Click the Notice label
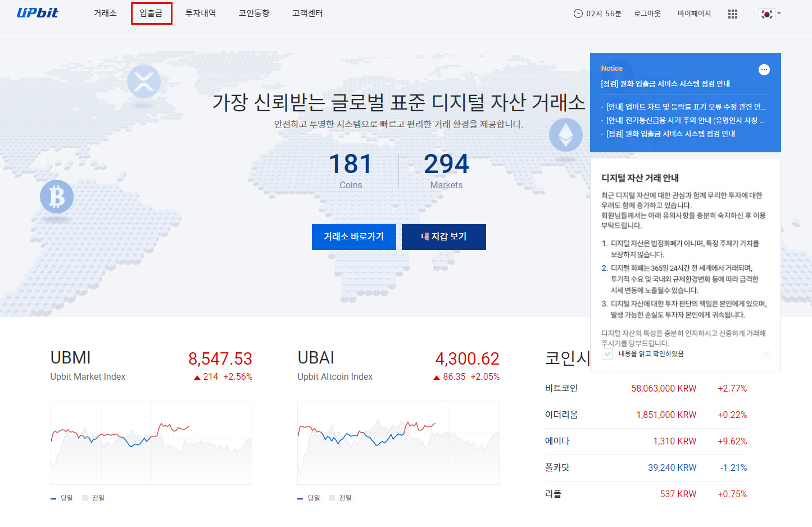 tap(612, 69)
